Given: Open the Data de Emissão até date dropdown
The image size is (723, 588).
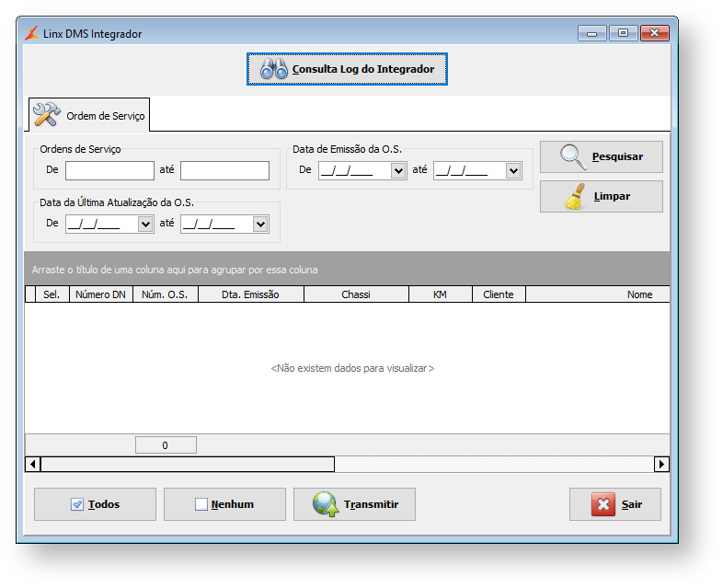Looking at the screenshot, I should tap(513, 171).
